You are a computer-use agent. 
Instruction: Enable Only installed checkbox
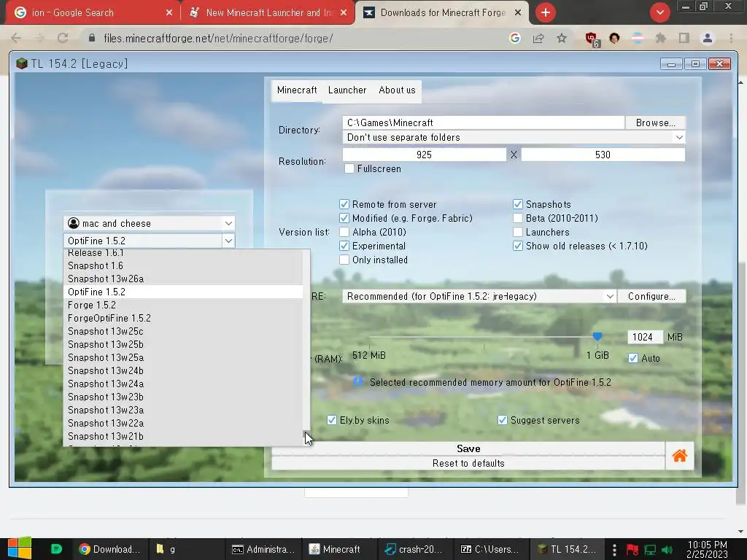(344, 260)
